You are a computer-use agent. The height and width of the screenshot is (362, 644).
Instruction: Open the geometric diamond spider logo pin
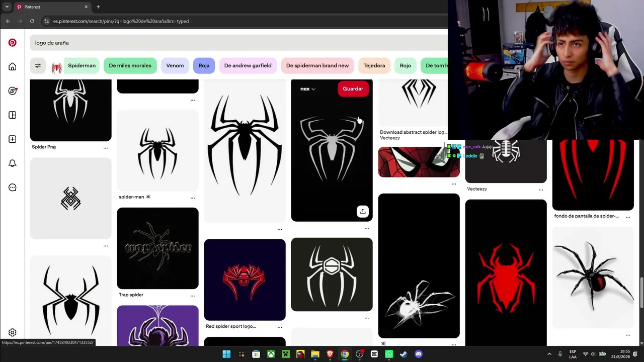[70, 198]
